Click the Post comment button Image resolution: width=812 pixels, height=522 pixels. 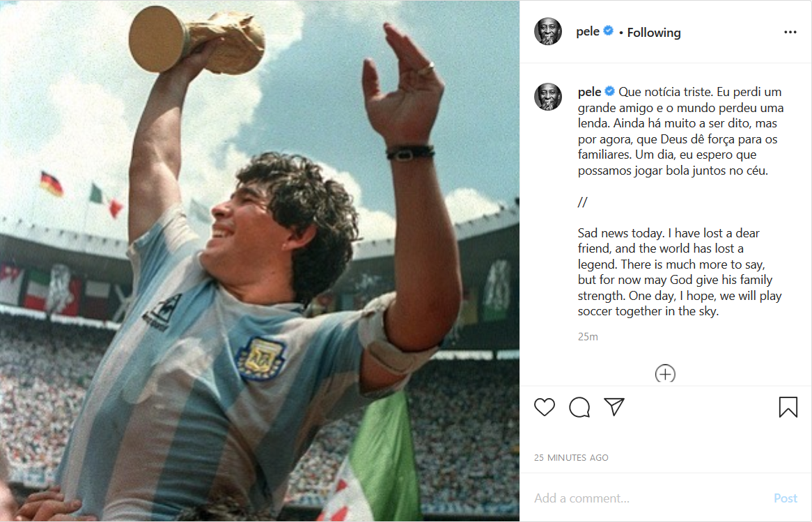click(786, 498)
